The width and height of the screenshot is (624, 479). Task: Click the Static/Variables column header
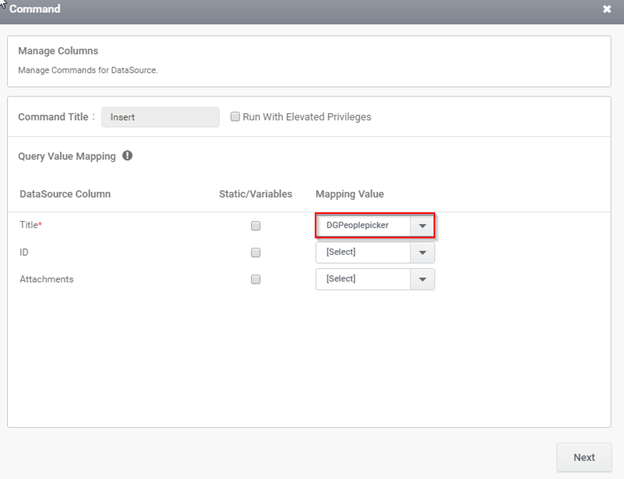(x=255, y=194)
